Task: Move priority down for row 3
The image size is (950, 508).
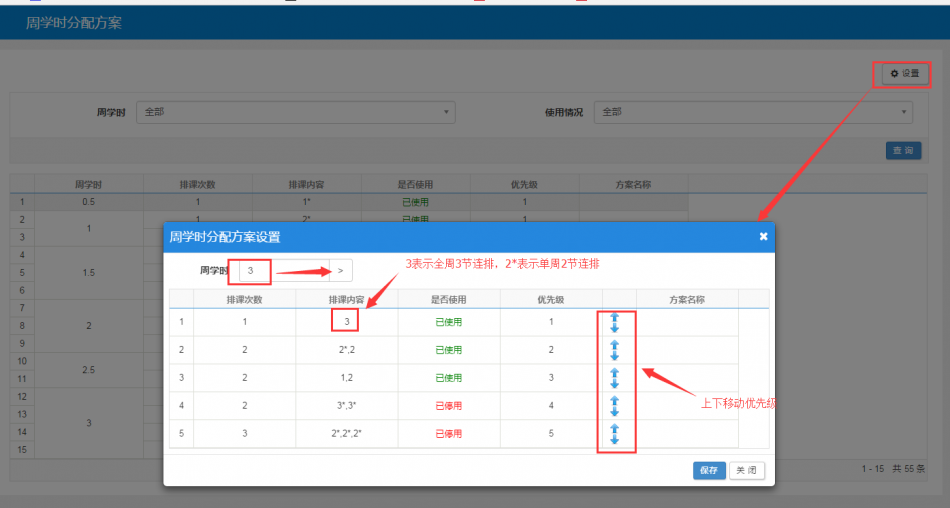Action: (615, 384)
